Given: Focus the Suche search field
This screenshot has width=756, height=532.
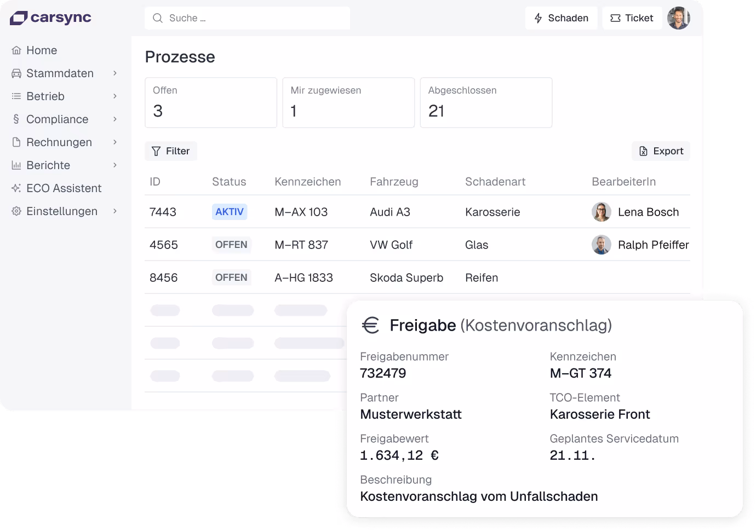Looking at the screenshot, I should (x=247, y=18).
